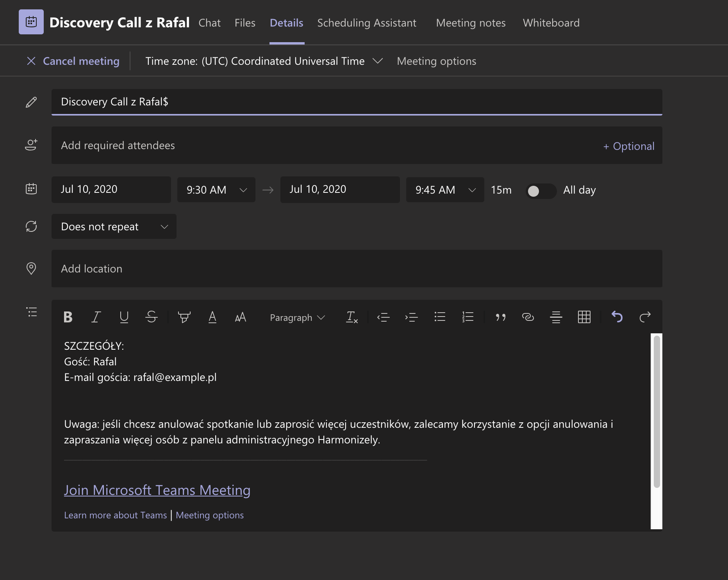This screenshot has width=728, height=580.
Task: Insert a horizontal rule
Action: pos(556,317)
